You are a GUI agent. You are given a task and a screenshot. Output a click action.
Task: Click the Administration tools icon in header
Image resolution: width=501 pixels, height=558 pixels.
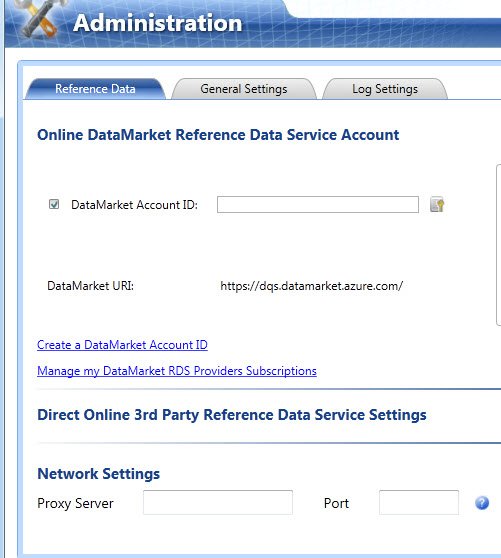click(x=40, y=18)
